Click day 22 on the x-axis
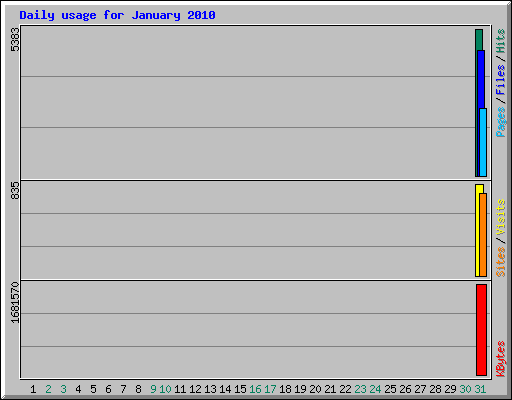The height and width of the screenshot is (400, 512). (x=345, y=389)
